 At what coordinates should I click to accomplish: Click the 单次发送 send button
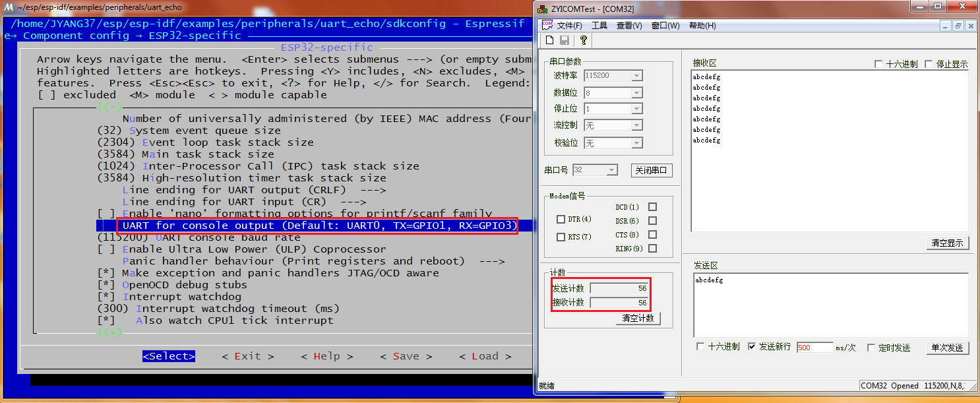(947, 348)
